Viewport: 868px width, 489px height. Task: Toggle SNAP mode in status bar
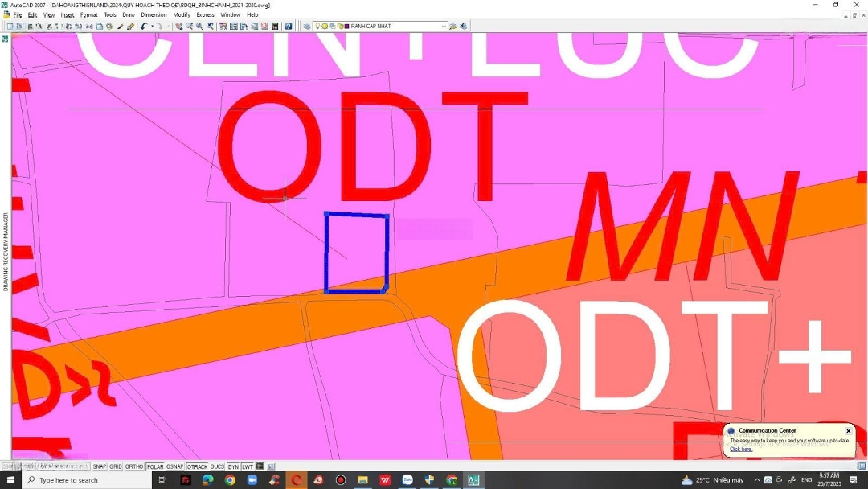[100, 466]
